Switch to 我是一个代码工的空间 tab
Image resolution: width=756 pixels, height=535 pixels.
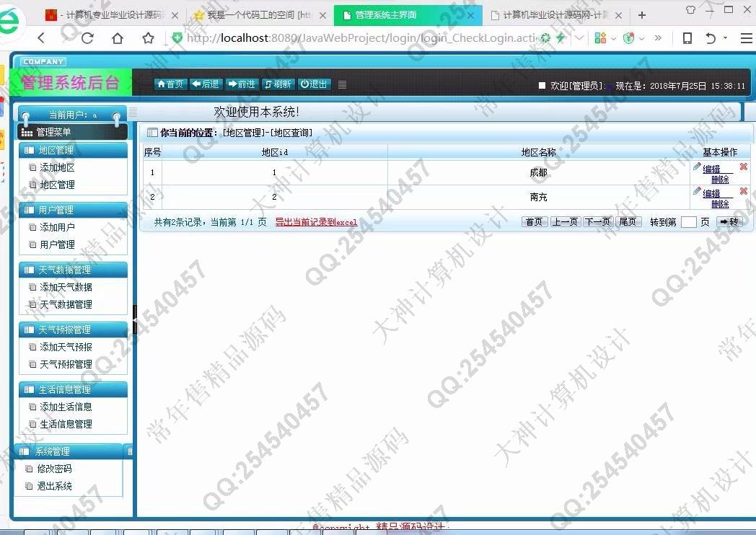click(260, 15)
